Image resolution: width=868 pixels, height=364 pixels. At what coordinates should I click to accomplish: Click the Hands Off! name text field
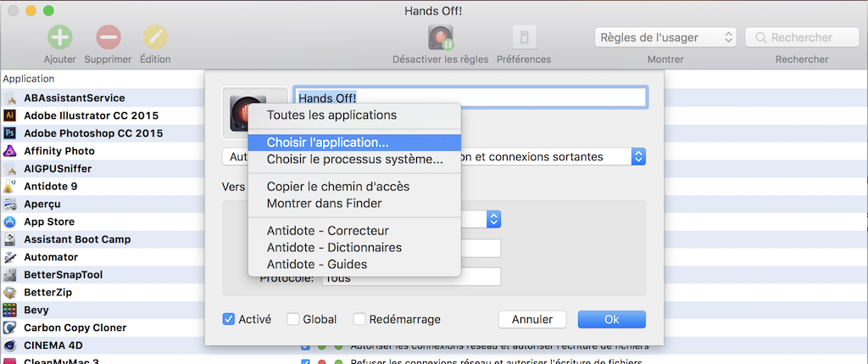tap(470, 98)
